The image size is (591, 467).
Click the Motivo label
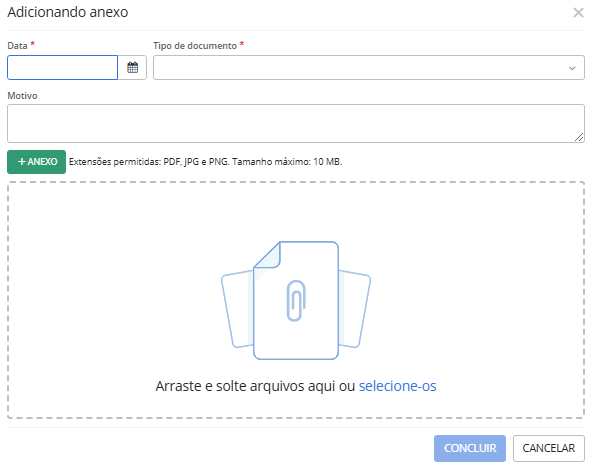pos(22,96)
